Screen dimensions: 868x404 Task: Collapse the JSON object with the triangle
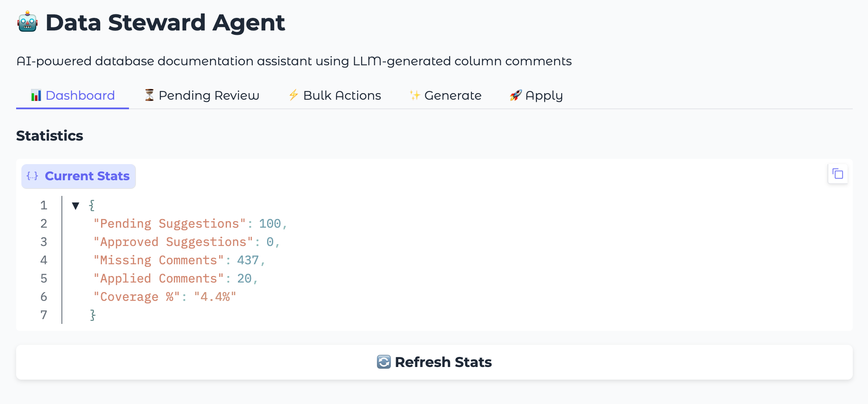(x=75, y=205)
